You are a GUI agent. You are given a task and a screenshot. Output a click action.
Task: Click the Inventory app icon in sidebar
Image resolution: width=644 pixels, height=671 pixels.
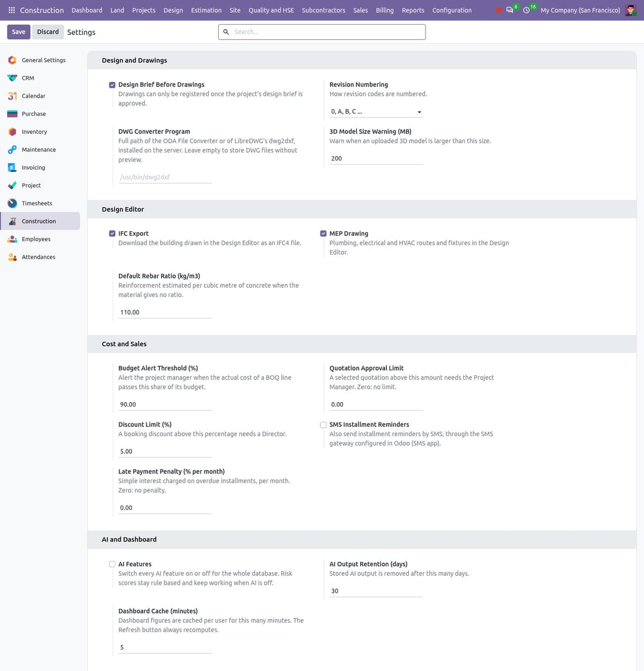(x=12, y=132)
